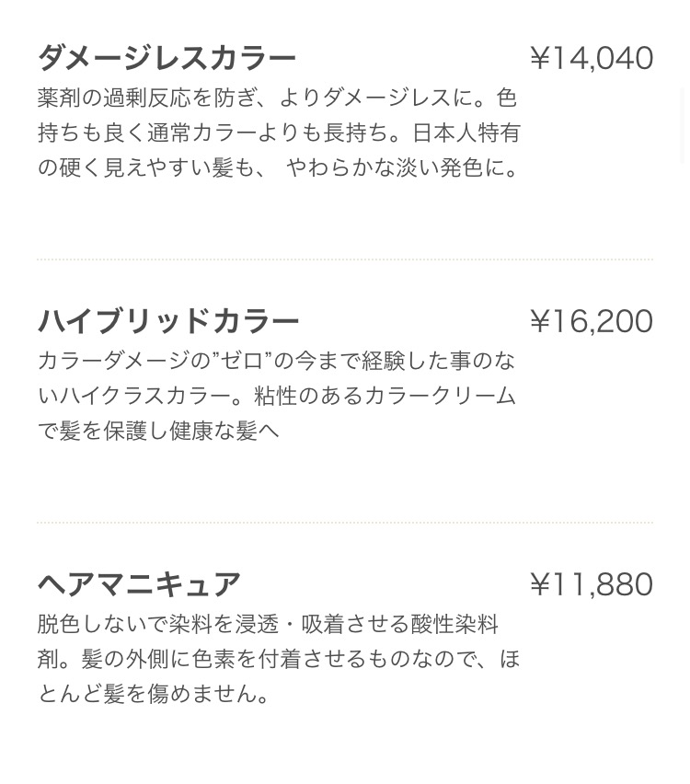Click the line starting with いハイクラスカラー
The height and width of the screenshot is (784, 690).
(277, 396)
